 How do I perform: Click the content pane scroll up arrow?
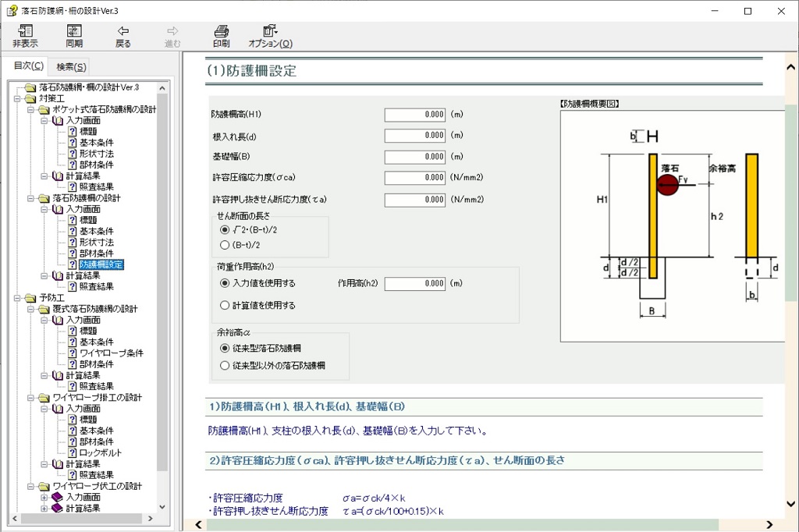click(x=791, y=67)
